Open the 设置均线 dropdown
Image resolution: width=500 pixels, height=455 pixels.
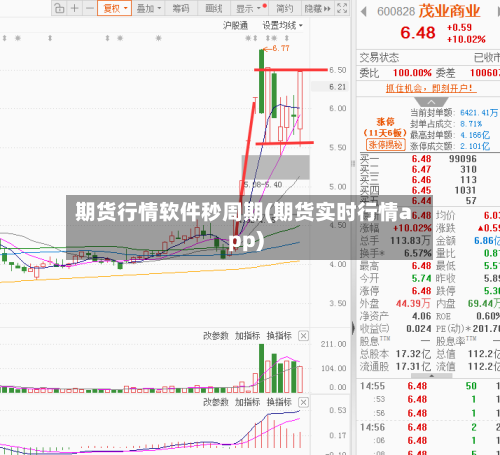[283, 25]
